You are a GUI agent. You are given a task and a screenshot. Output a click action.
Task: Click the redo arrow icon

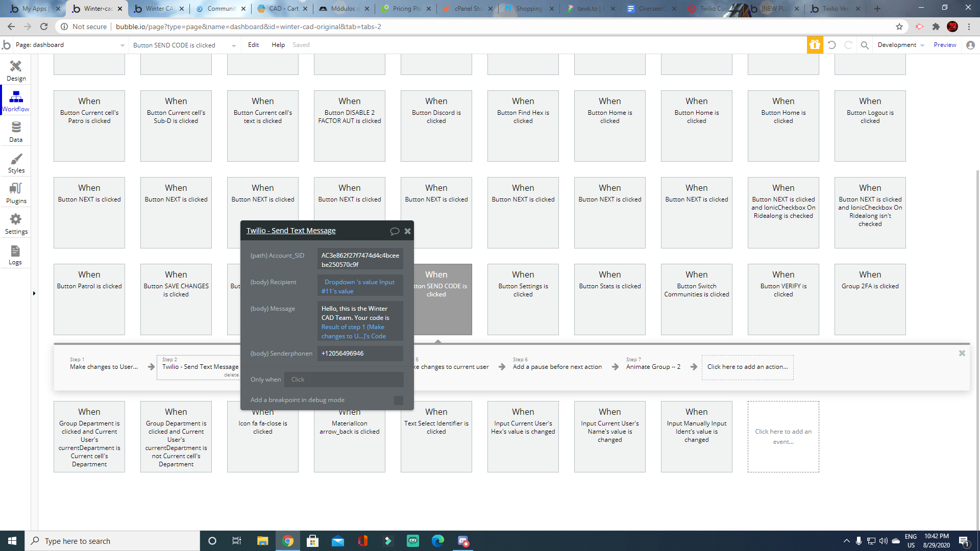coord(848,45)
